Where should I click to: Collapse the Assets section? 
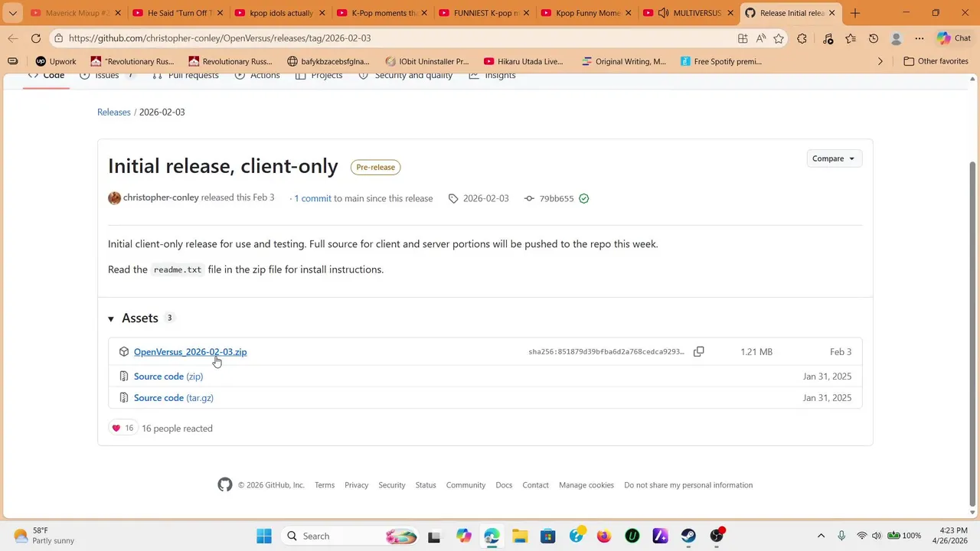pos(111,318)
